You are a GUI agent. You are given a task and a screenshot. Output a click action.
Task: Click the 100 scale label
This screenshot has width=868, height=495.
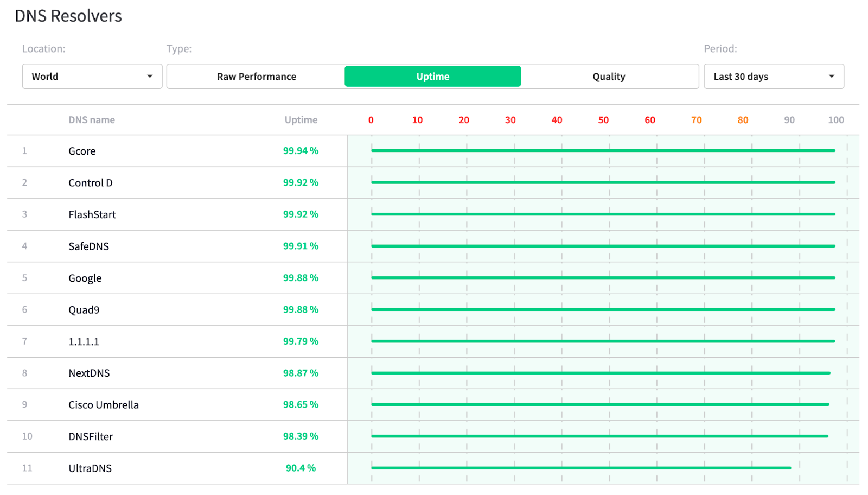coord(836,120)
